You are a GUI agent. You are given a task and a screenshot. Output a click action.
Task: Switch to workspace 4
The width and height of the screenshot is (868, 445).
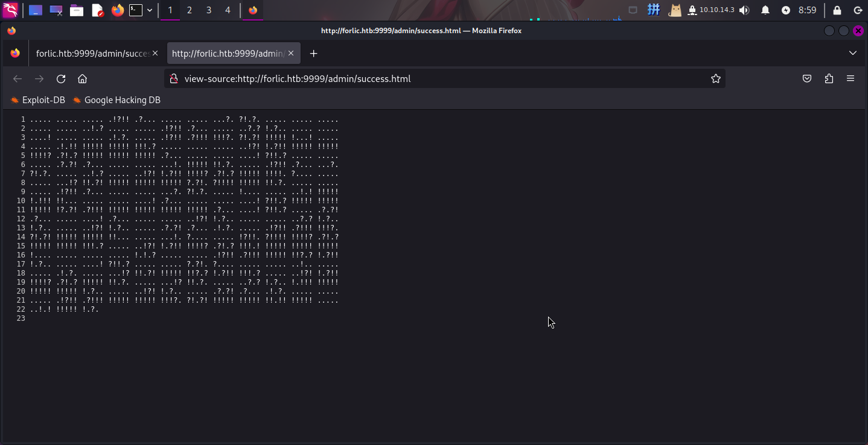coord(228,10)
